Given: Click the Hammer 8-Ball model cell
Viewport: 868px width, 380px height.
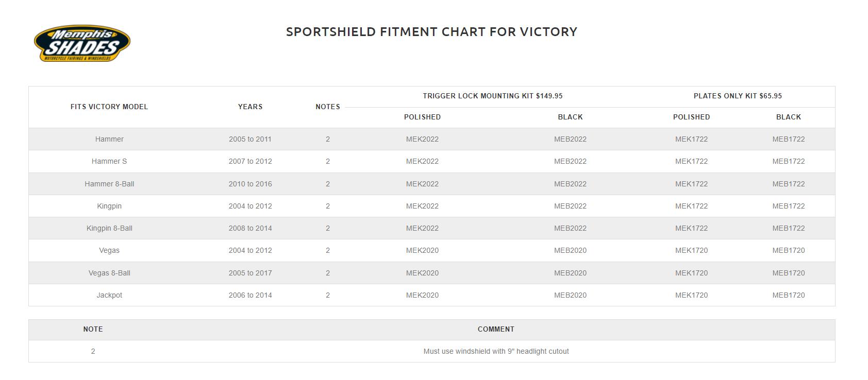Looking at the screenshot, I should (x=109, y=184).
